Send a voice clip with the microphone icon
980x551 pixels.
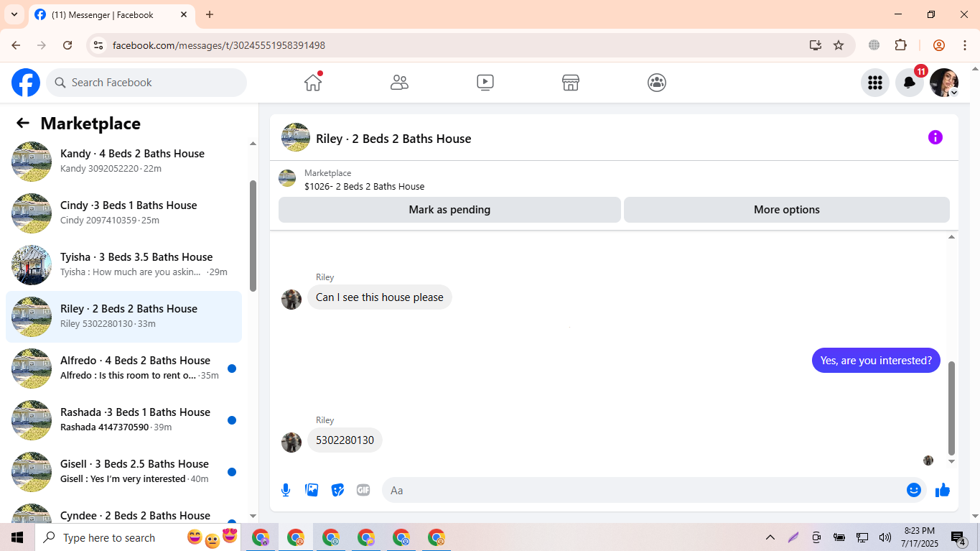click(x=286, y=490)
